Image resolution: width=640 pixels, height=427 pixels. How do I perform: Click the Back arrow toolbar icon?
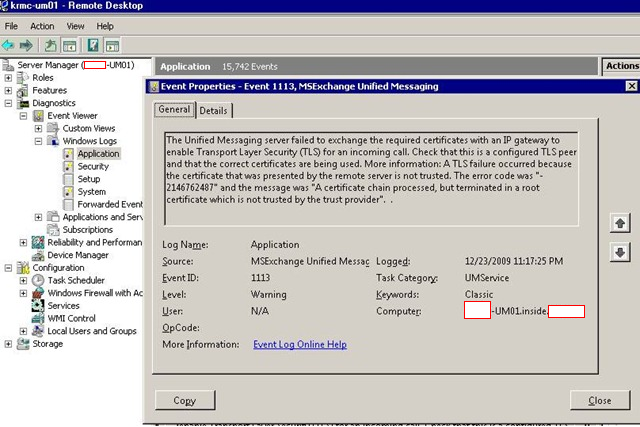(8, 45)
